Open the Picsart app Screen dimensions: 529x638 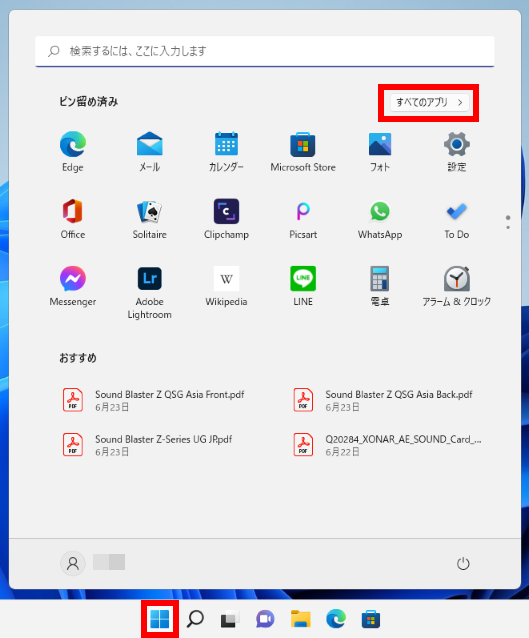[x=303, y=219]
